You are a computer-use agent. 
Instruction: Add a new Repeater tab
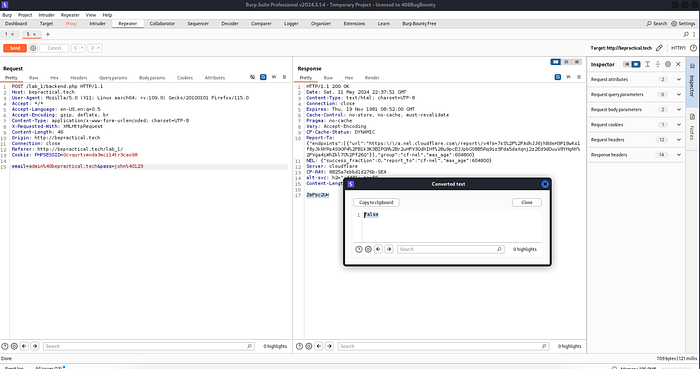(x=48, y=34)
